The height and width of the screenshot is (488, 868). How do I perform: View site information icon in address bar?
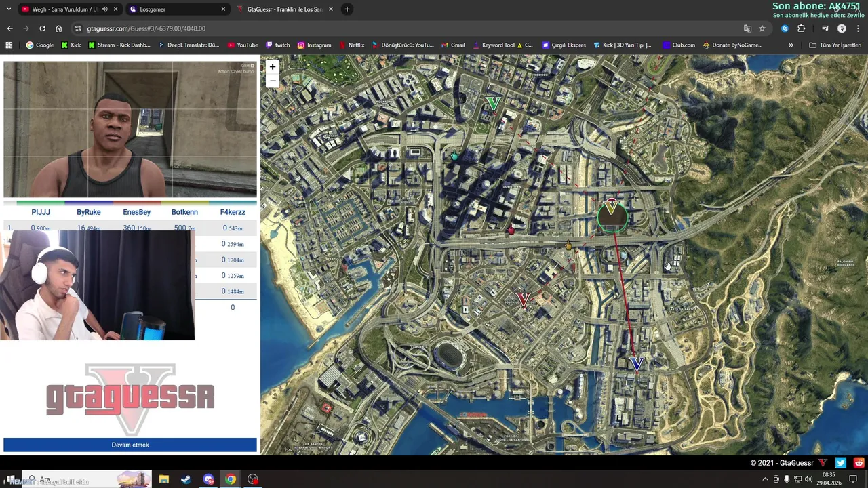pyautogui.click(x=78, y=28)
